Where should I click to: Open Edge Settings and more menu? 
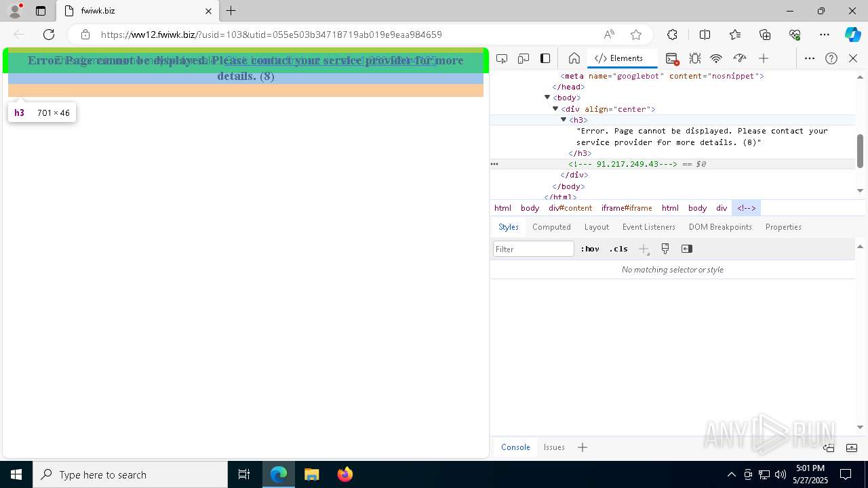pos(825,35)
